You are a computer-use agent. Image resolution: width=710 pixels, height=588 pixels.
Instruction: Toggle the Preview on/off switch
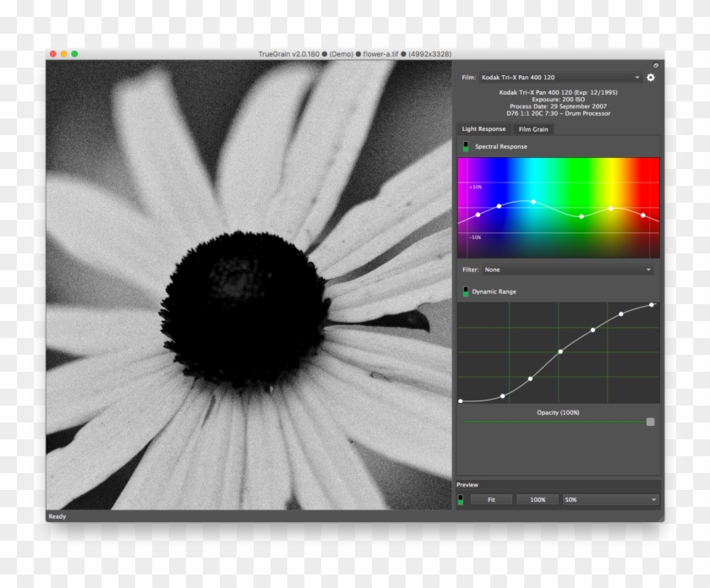pyautogui.click(x=461, y=499)
